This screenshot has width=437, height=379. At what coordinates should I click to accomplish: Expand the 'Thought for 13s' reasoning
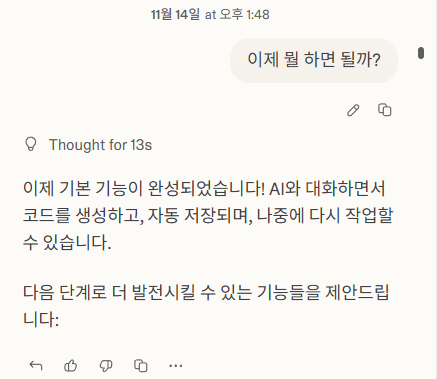(100, 145)
